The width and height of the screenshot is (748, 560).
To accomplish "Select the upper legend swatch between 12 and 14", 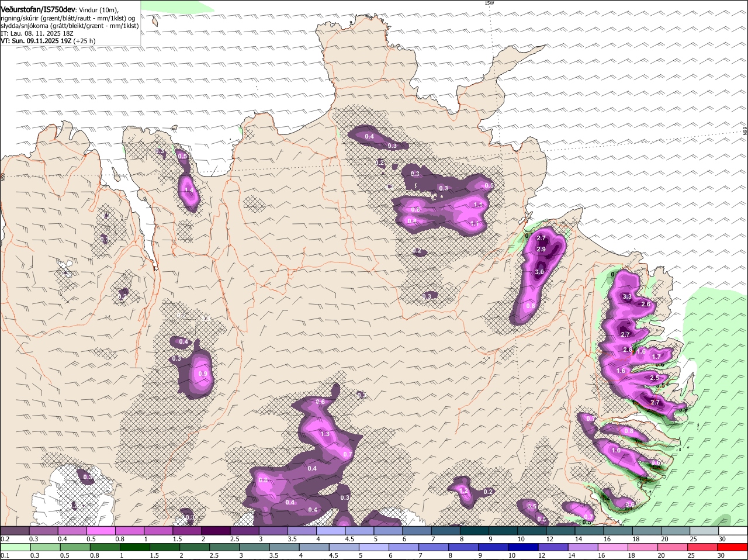I will coord(561,531).
